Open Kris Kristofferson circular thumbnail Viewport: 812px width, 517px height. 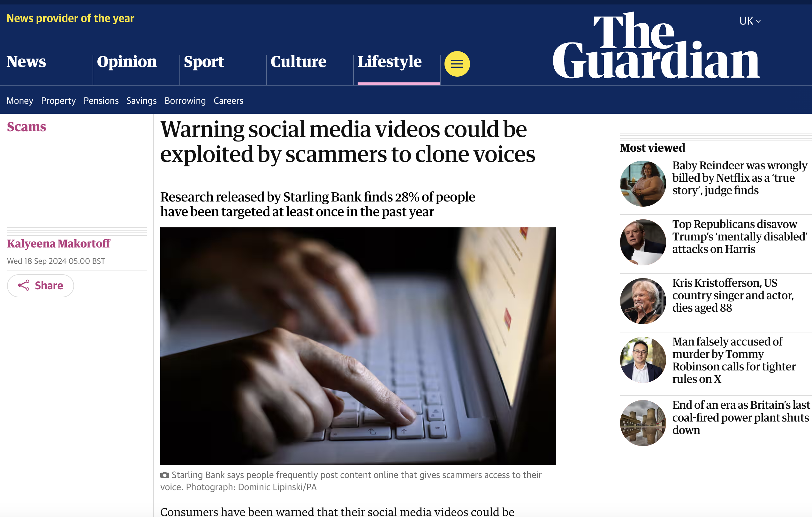(x=643, y=301)
